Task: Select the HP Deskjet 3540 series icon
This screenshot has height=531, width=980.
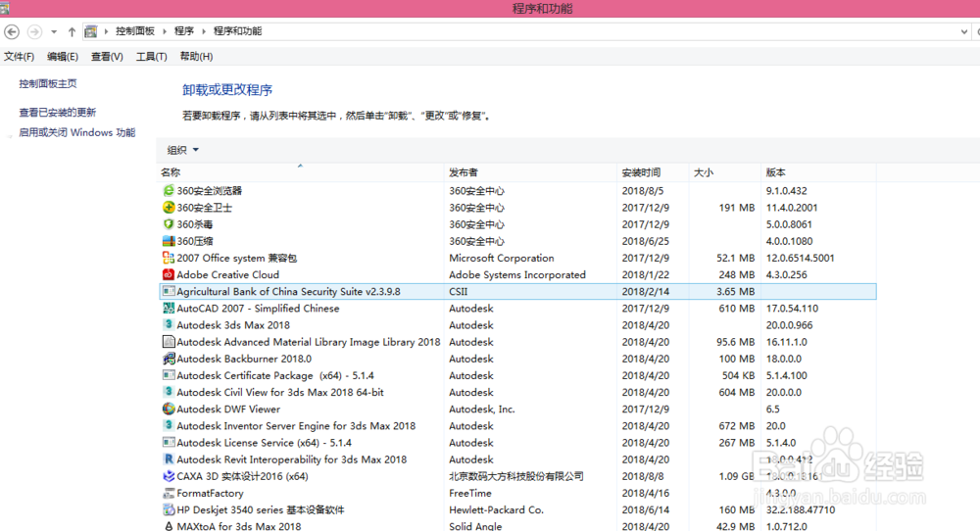Action: coord(169,509)
